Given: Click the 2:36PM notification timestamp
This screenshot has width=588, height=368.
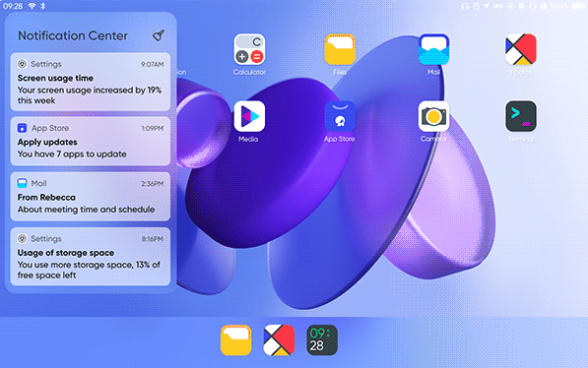Looking at the screenshot, I should tap(152, 184).
